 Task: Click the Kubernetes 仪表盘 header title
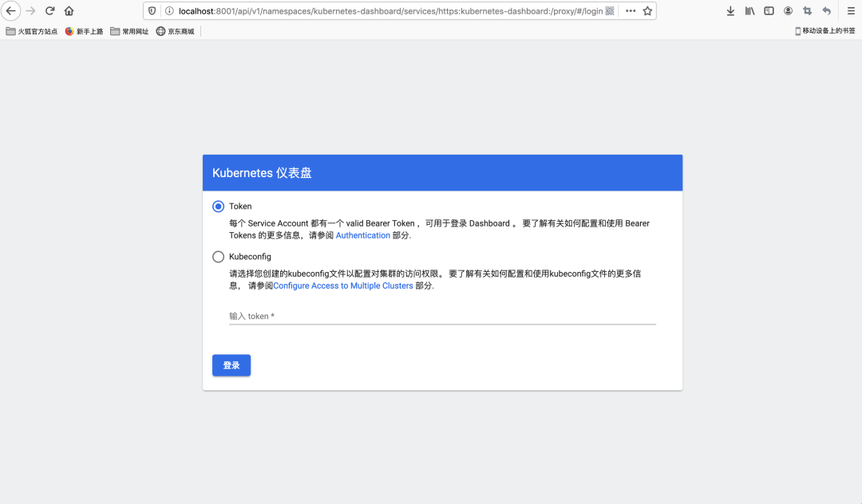(x=262, y=173)
